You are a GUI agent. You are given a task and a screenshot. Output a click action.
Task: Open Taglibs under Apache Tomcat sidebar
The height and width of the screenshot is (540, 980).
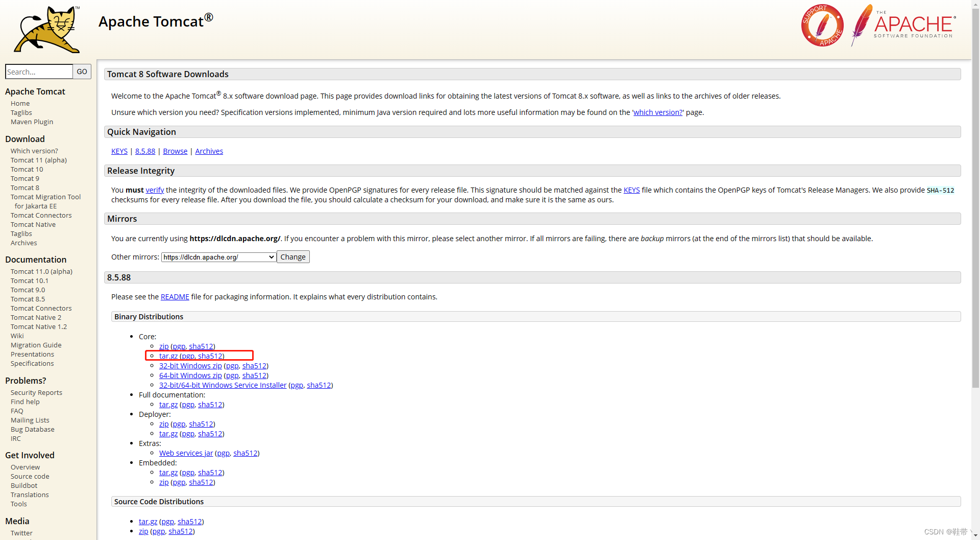(21, 112)
